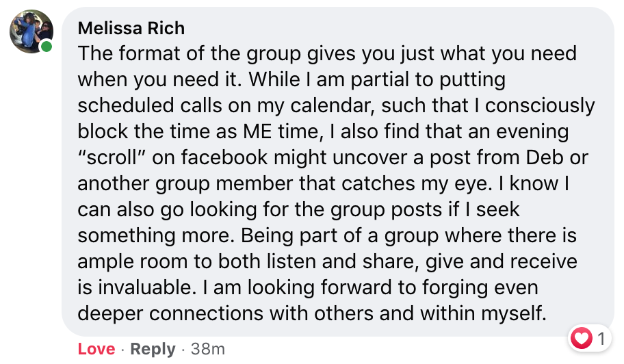This screenshot has height=364, width=624.
Task: Click the quoted word "scroll" in the comment
Action: [114, 157]
